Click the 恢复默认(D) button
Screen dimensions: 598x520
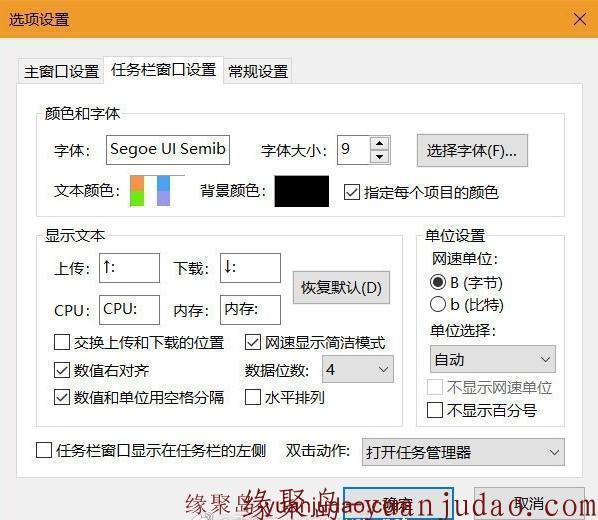click(x=341, y=288)
